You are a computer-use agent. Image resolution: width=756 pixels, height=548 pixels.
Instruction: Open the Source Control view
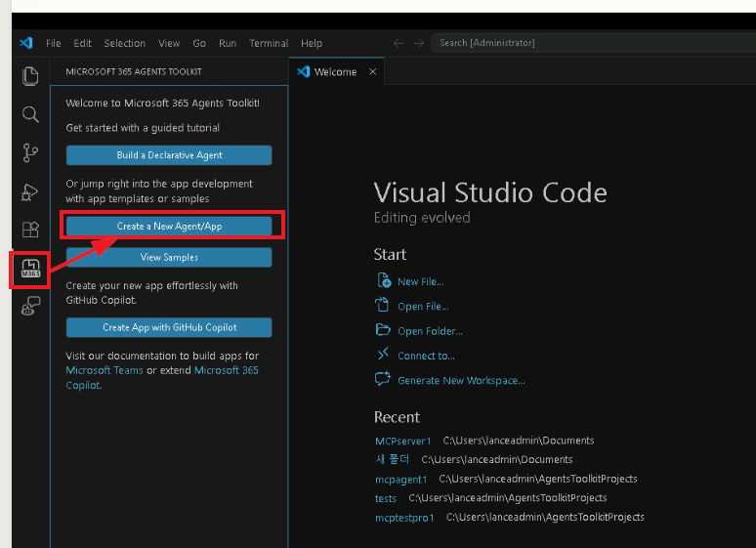click(x=30, y=153)
